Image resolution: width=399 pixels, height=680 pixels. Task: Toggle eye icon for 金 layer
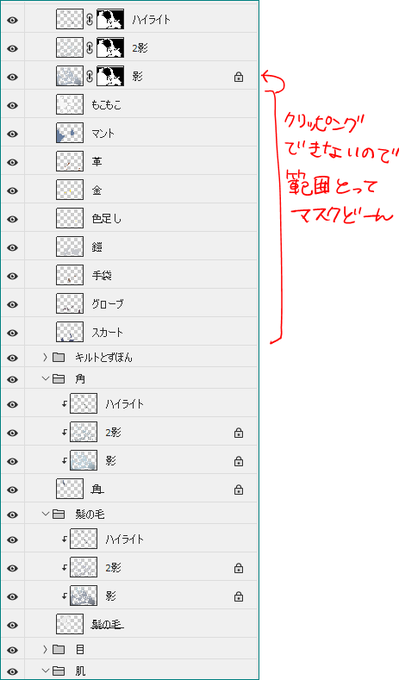[x=13, y=191]
